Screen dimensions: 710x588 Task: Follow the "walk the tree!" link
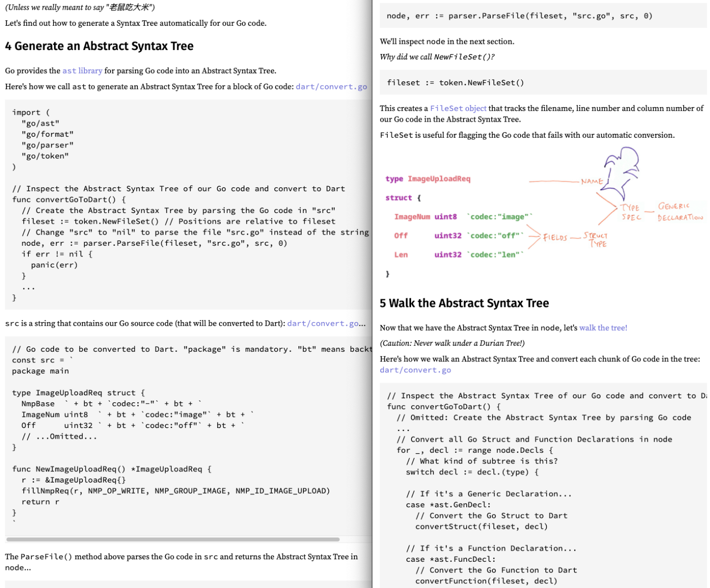603,328
